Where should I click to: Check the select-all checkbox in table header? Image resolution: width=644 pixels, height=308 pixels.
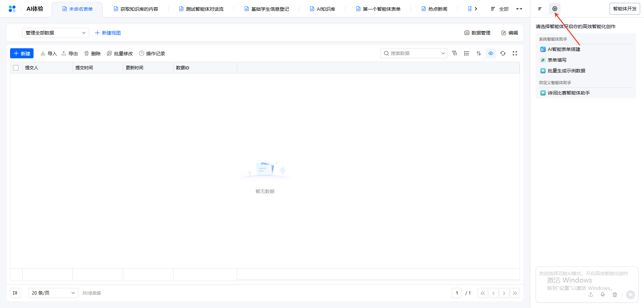point(16,68)
